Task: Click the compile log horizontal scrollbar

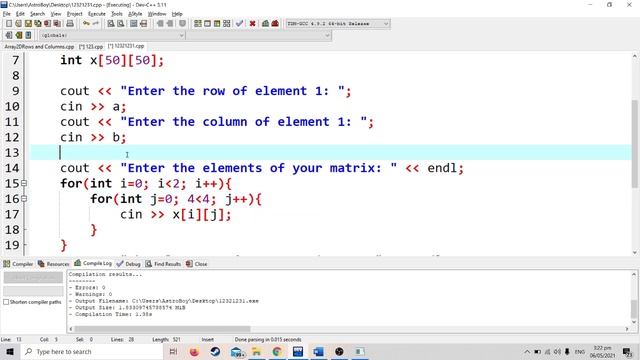Action: (x=162, y=329)
